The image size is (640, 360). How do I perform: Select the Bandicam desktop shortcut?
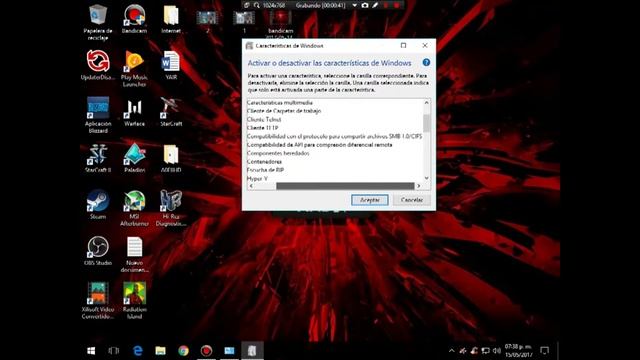pyautogui.click(x=134, y=19)
